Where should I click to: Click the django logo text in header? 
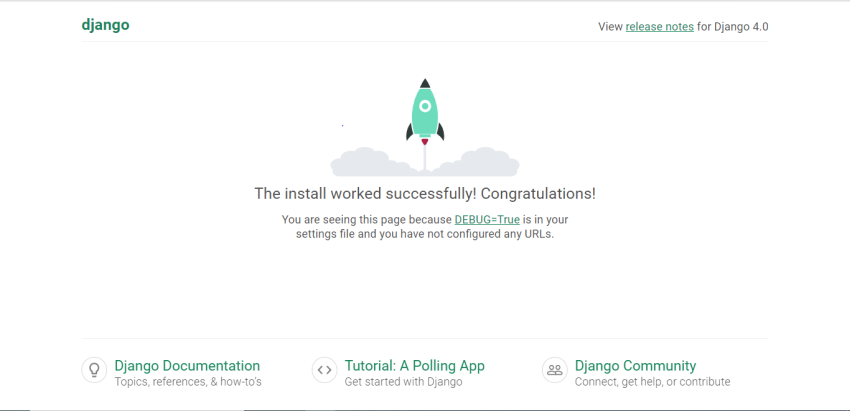tap(105, 25)
